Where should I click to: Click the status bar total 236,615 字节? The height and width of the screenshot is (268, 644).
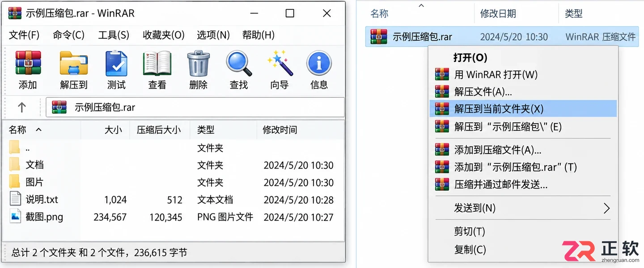pos(161,252)
